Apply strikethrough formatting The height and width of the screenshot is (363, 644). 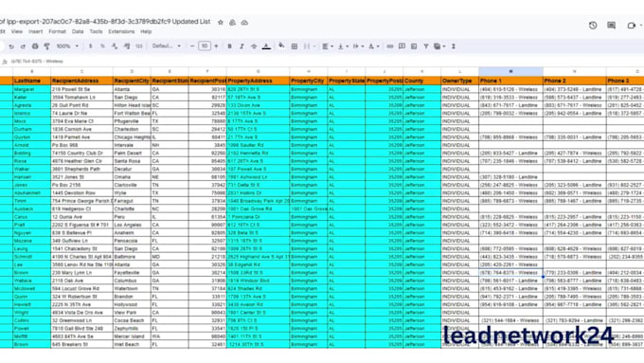254,46
